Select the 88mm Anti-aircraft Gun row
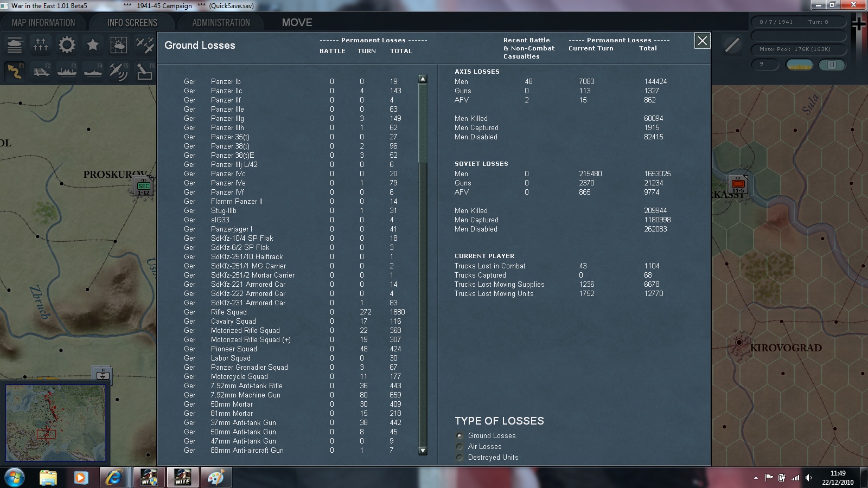Image resolution: width=868 pixels, height=488 pixels. [296, 451]
